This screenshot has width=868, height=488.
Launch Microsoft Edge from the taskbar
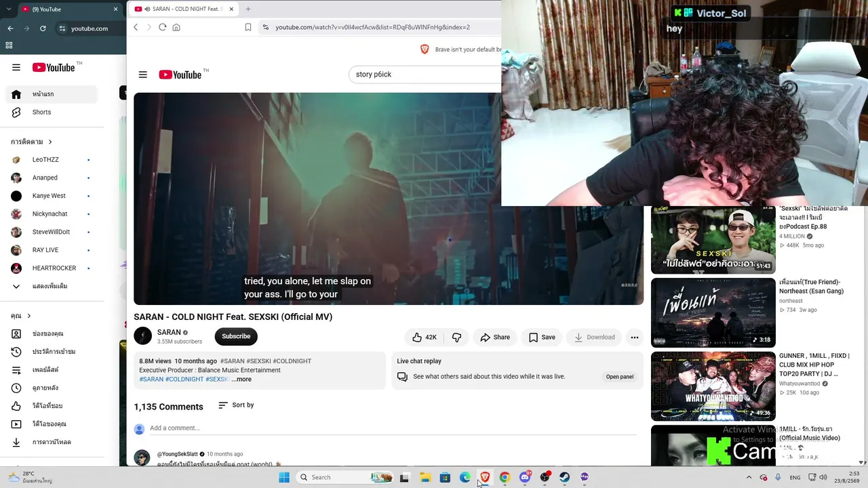(x=465, y=477)
